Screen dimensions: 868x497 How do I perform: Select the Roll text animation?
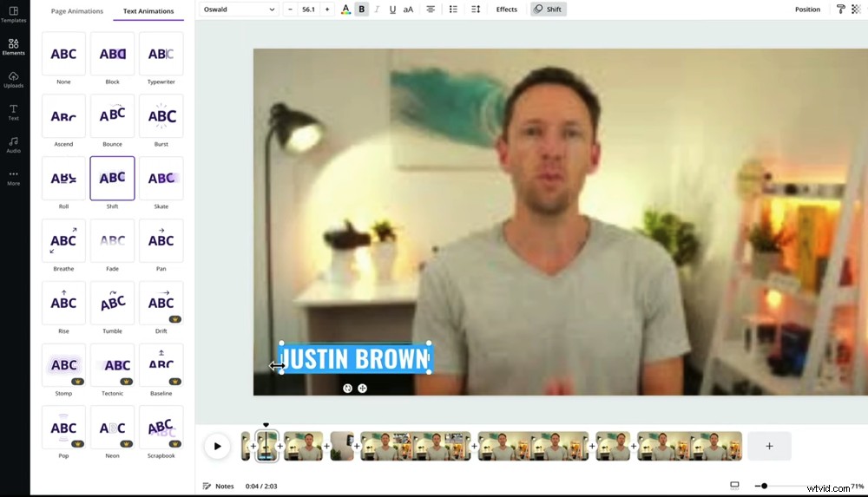[x=63, y=178]
